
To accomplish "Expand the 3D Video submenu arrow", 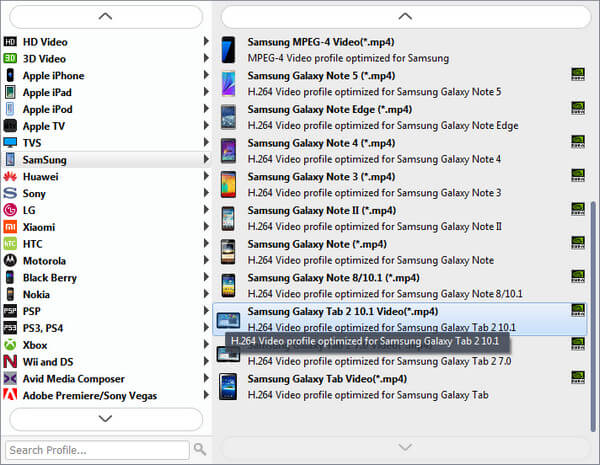I will click(x=206, y=58).
